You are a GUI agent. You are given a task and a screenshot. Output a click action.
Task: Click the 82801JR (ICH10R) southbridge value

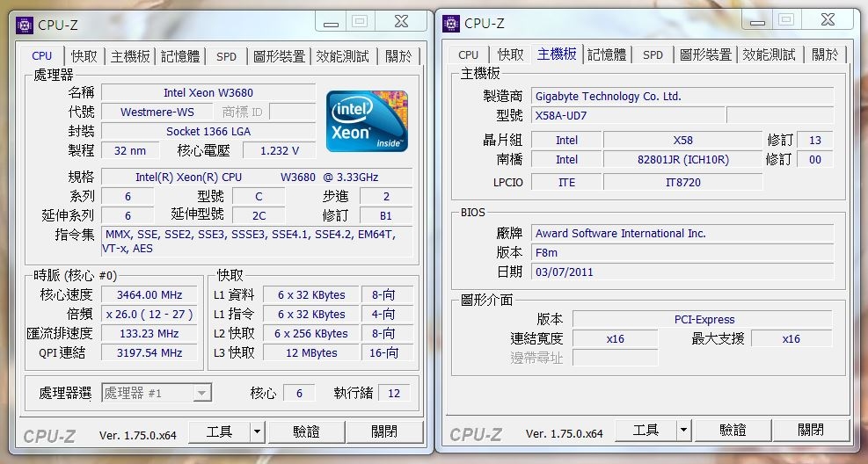coord(682,160)
